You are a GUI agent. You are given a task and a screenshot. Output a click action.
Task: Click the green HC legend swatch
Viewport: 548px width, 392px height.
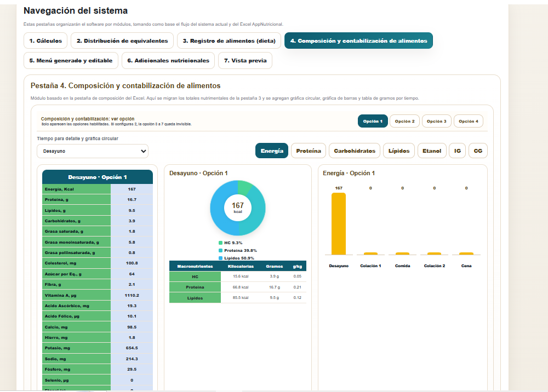220,243
